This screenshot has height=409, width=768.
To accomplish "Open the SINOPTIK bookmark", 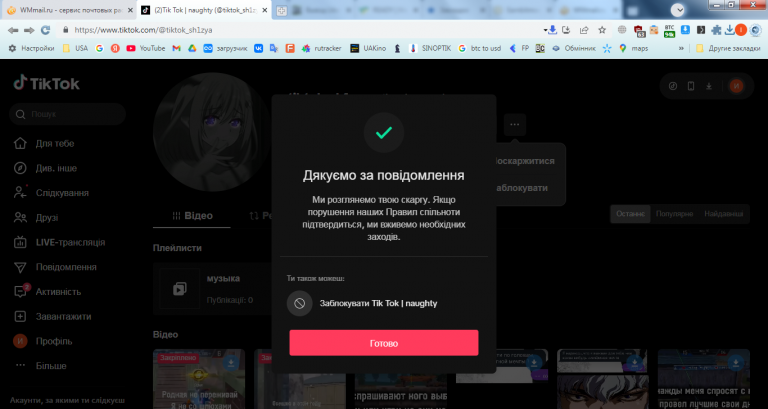I will (x=430, y=48).
